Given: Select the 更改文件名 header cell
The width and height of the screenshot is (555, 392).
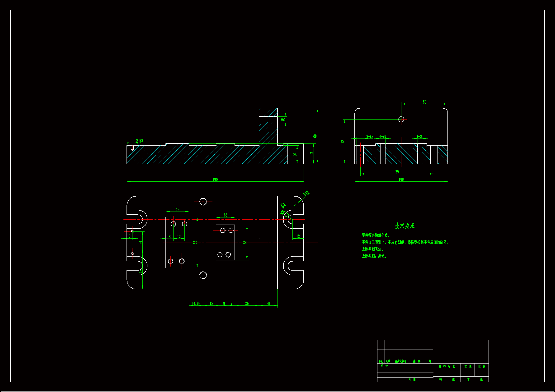Looking at the screenshot, I should click(400, 361).
